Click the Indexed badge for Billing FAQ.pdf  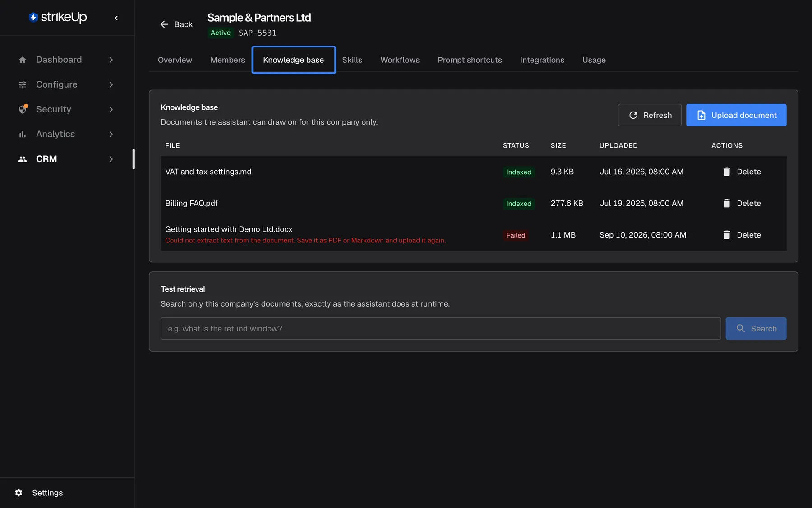pyautogui.click(x=519, y=204)
